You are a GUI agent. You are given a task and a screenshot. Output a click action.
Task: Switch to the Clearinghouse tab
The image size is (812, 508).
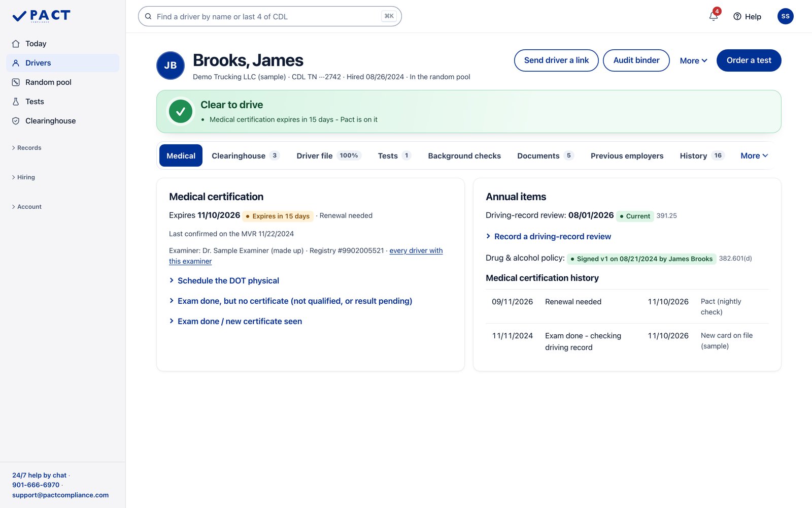tap(246, 155)
